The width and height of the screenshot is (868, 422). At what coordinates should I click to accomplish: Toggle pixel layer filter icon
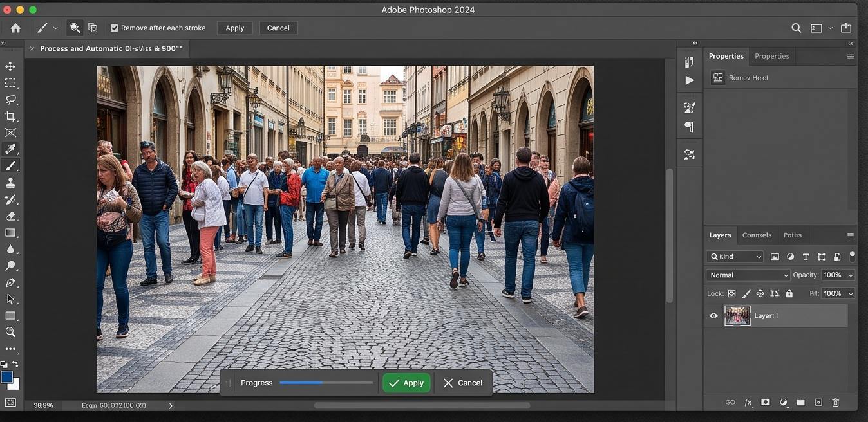click(775, 257)
